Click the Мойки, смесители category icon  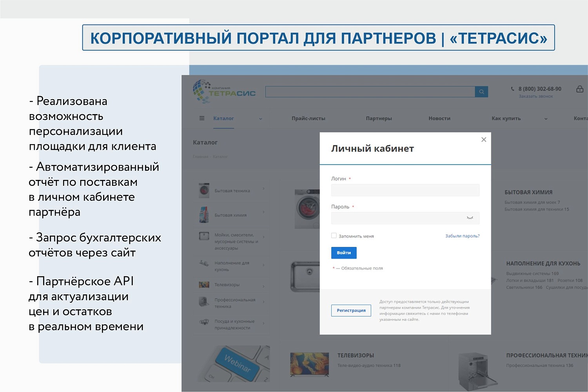coord(204,236)
